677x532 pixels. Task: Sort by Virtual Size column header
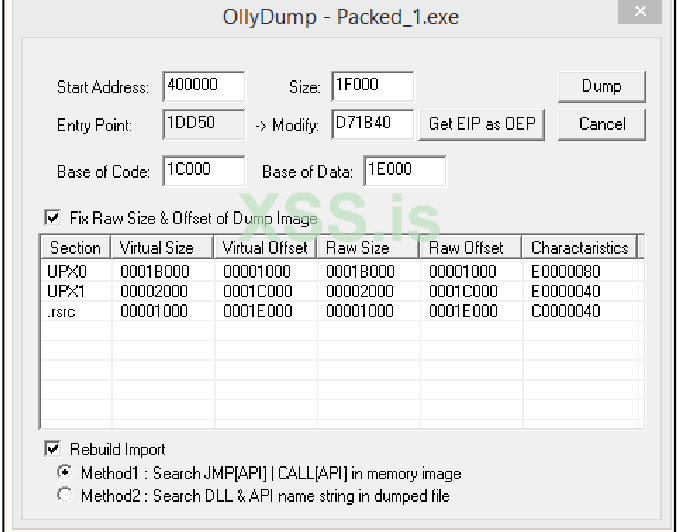pyautogui.click(x=162, y=248)
